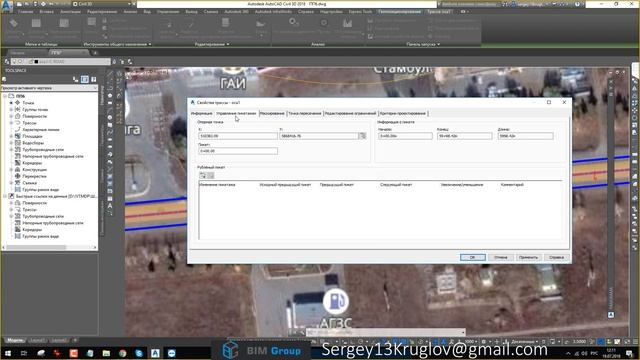Expand the Группы точек node

pyautogui.click(x=11, y=109)
